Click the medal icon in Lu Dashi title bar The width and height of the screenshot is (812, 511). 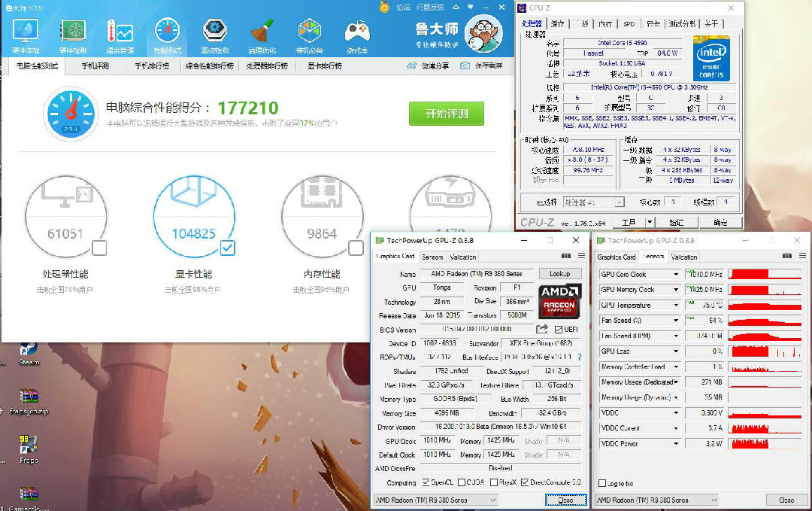384,7
